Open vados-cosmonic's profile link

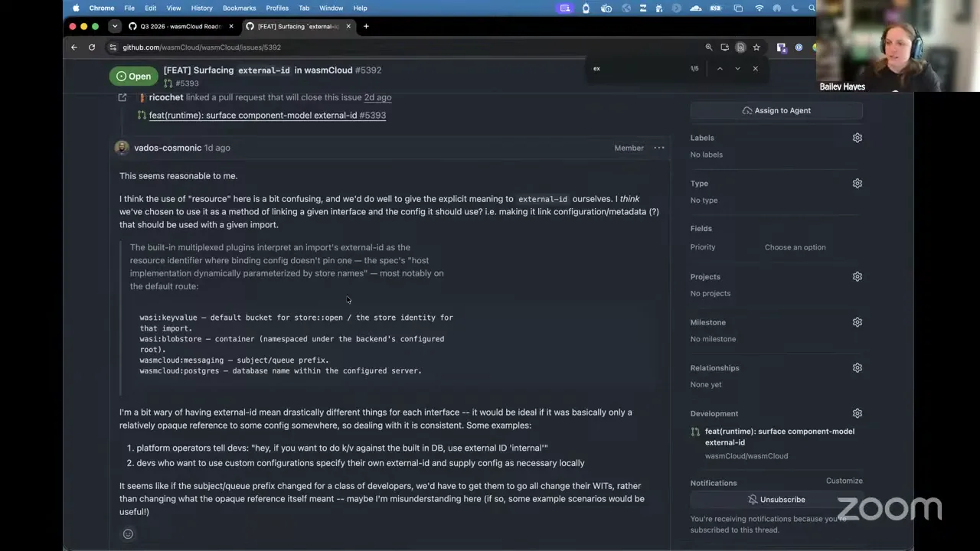pos(168,148)
